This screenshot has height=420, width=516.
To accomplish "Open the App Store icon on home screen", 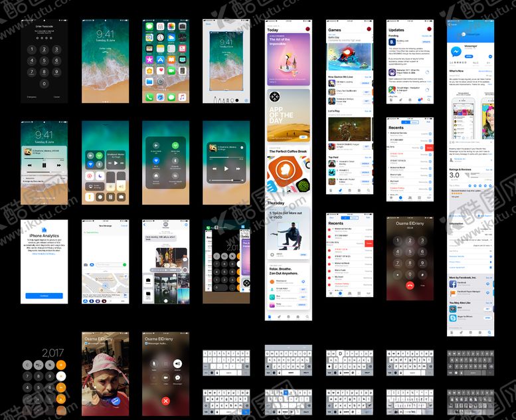I will tap(160, 60).
